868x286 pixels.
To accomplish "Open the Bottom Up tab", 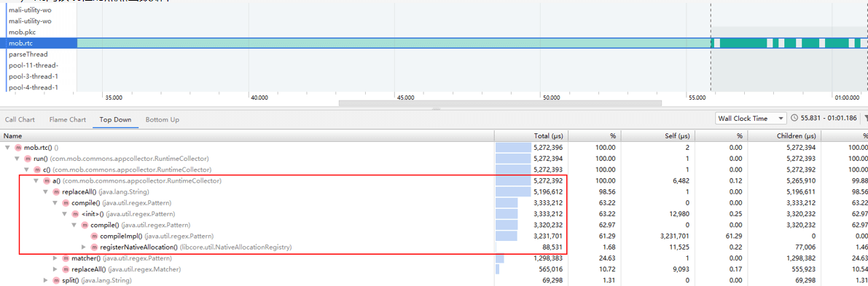I will click(163, 119).
